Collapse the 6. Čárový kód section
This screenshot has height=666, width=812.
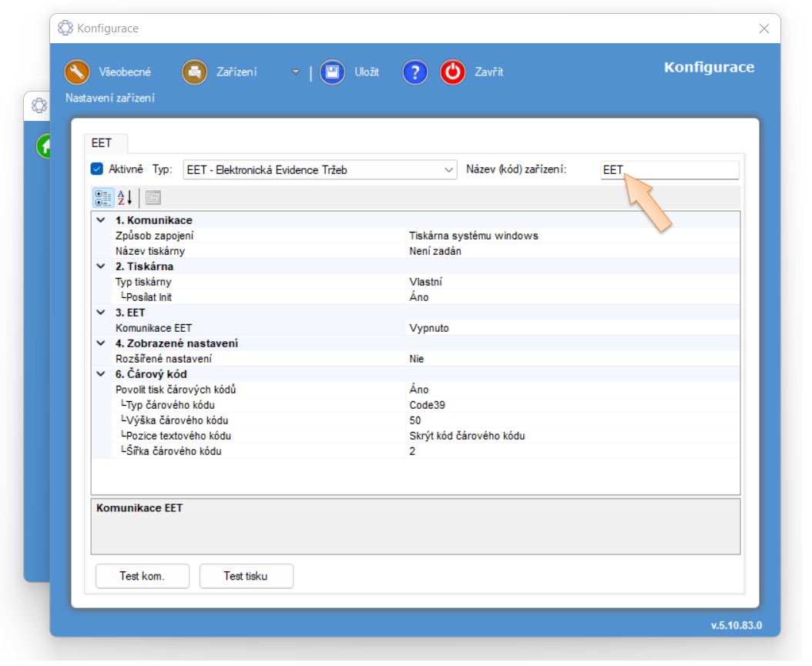click(x=101, y=374)
